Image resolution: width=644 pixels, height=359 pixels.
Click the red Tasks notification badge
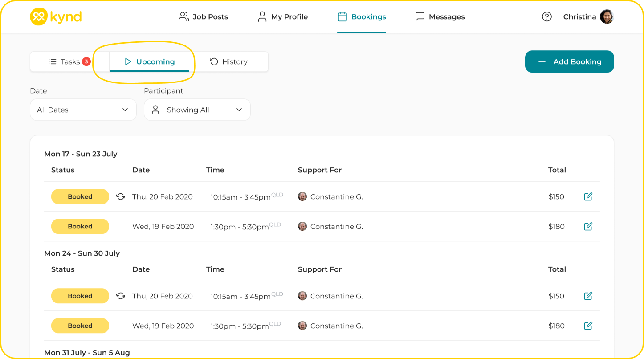[x=86, y=61]
